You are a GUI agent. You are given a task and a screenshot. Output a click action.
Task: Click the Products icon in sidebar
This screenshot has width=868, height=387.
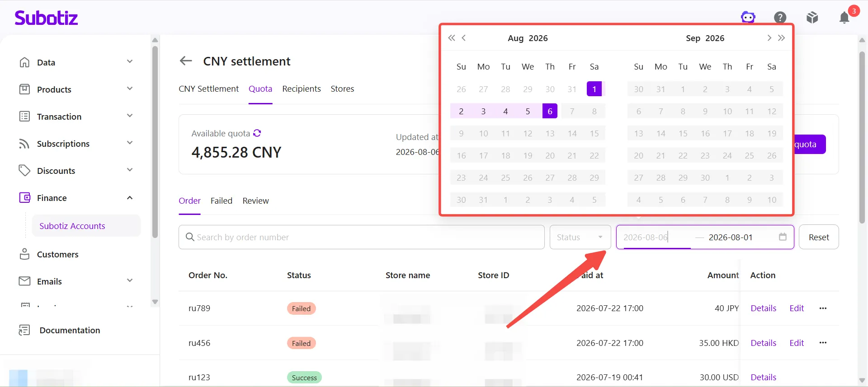coord(24,89)
